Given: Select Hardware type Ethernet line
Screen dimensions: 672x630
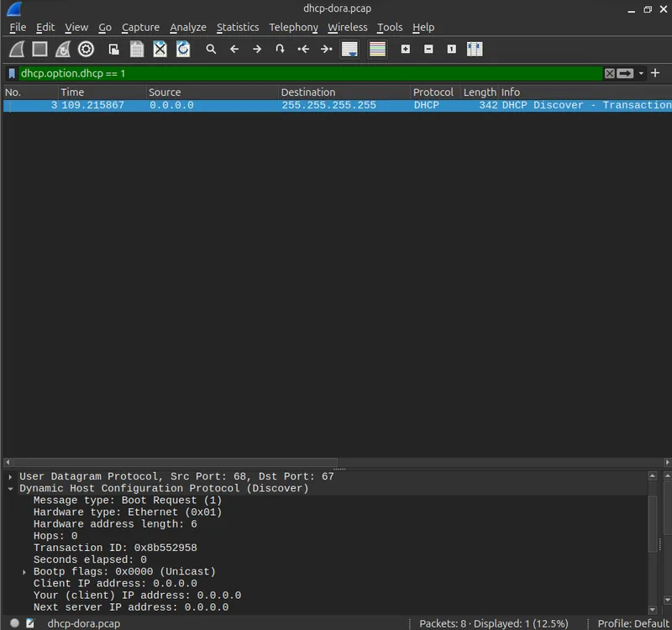Looking at the screenshot, I should [128, 512].
